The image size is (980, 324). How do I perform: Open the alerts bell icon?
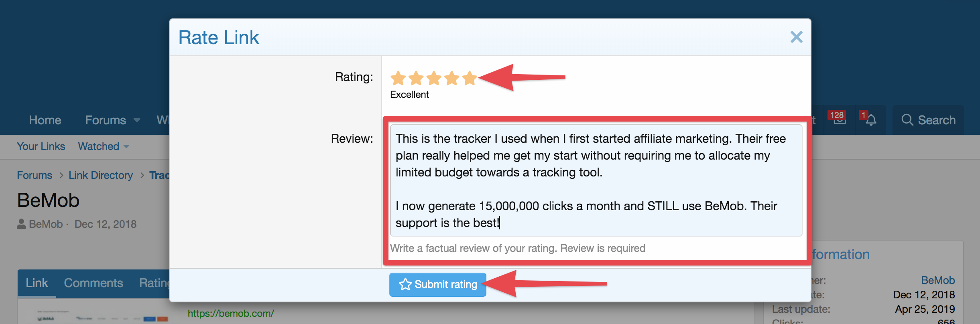pos(870,119)
